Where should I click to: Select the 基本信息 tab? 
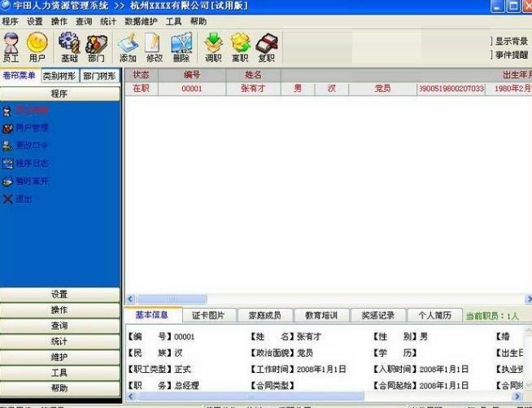click(x=151, y=315)
